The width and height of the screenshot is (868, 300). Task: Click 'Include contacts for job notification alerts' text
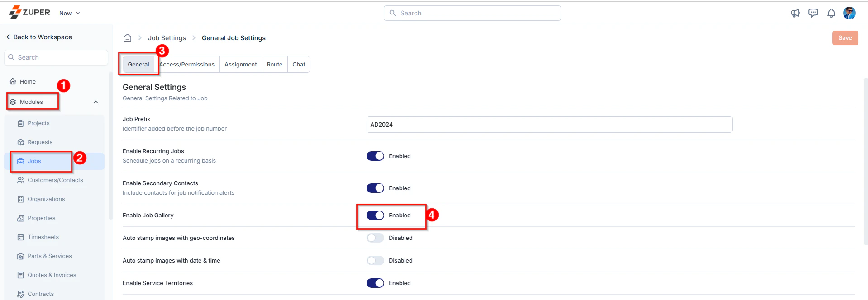click(x=178, y=193)
